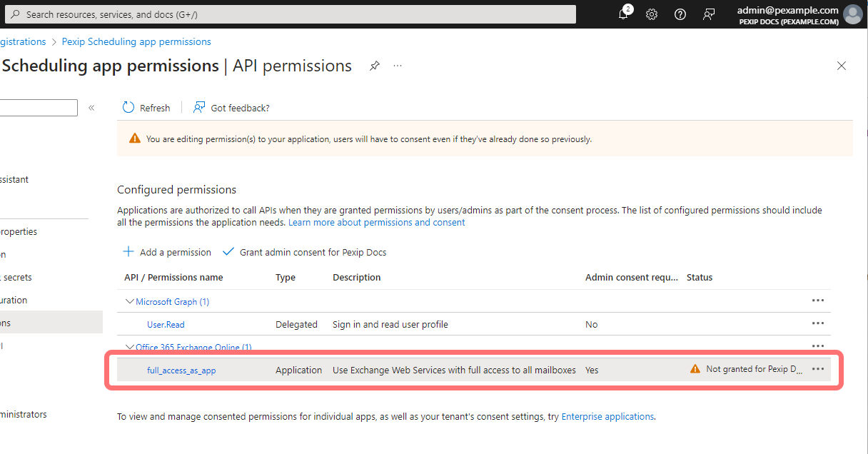Collapse the left sidebar with the chevrons

(91, 107)
